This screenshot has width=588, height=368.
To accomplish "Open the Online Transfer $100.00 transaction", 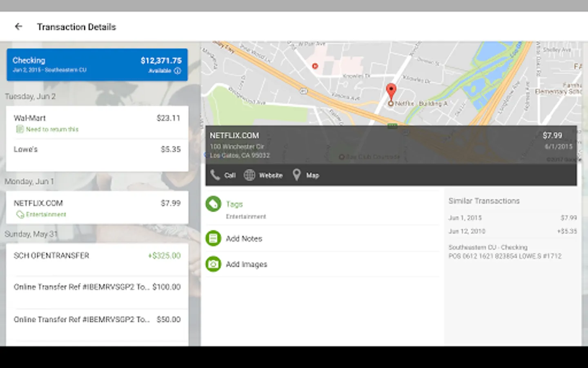I will [97, 292].
